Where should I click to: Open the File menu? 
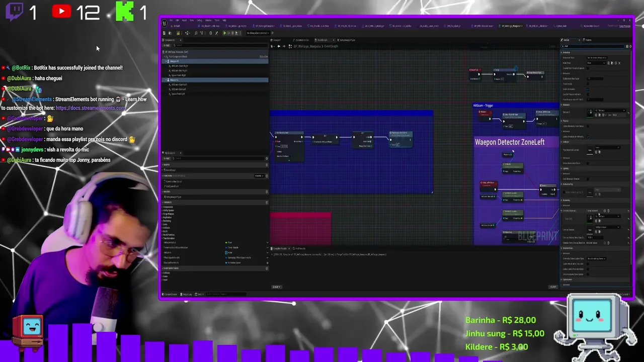[171, 20]
